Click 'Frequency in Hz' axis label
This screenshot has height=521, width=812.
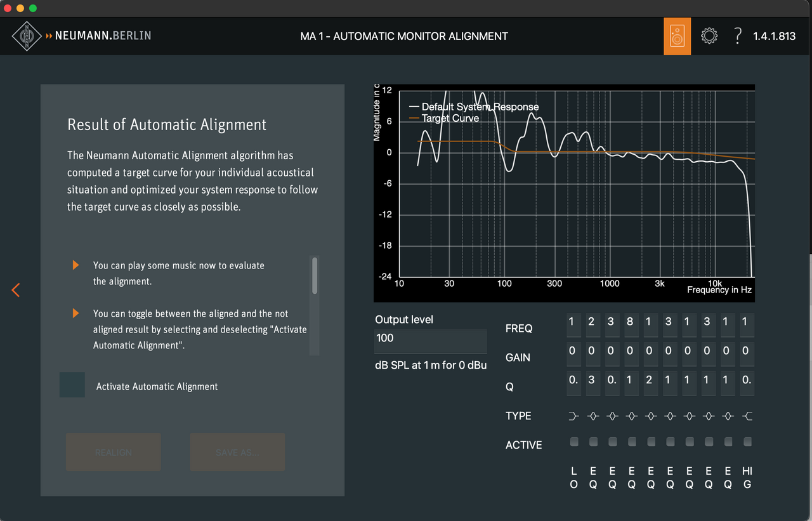click(719, 289)
